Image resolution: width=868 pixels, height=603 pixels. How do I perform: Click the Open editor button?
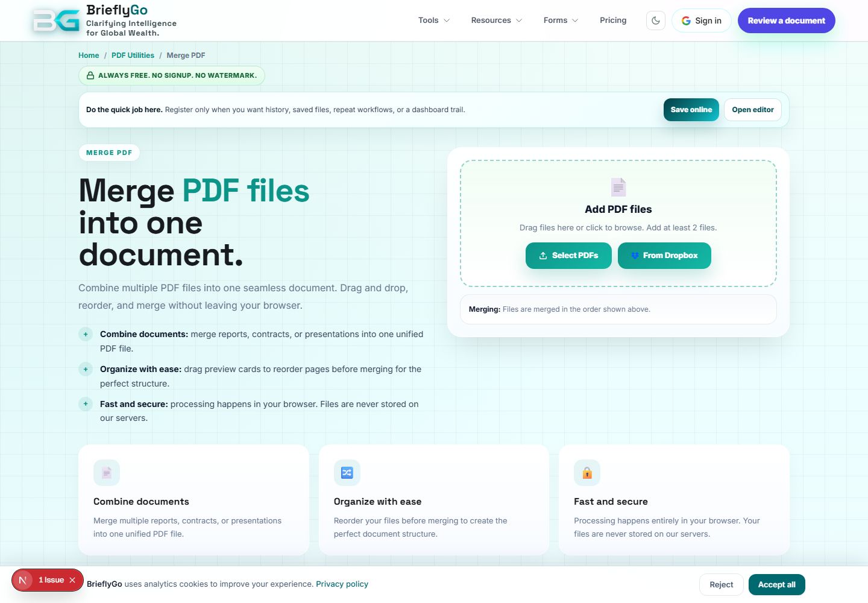pyautogui.click(x=753, y=110)
